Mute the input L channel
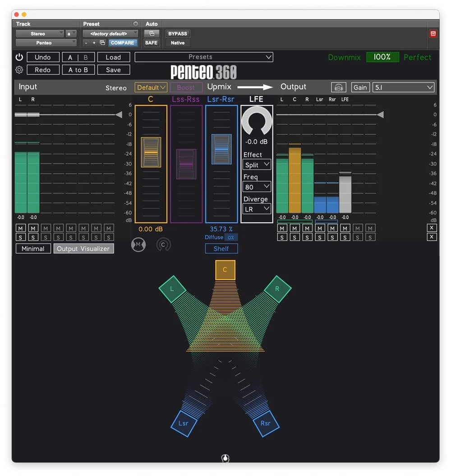451x476 pixels. pyautogui.click(x=20, y=228)
